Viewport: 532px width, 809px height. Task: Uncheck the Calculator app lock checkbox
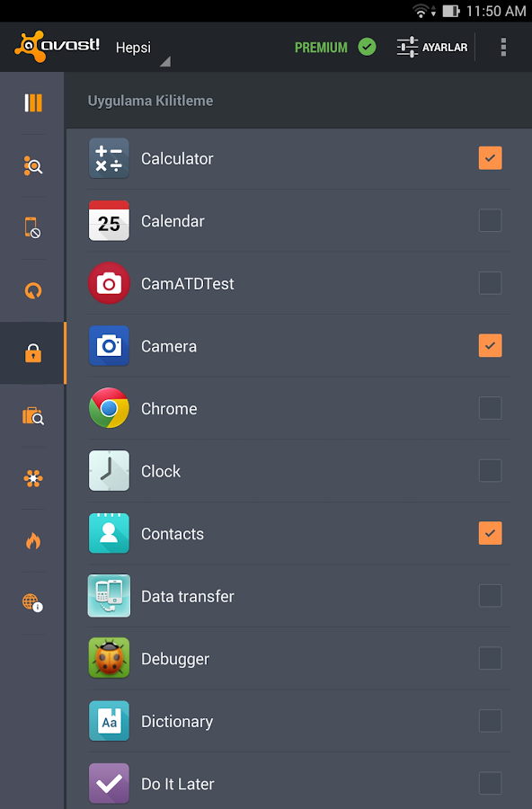pyautogui.click(x=490, y=157)
